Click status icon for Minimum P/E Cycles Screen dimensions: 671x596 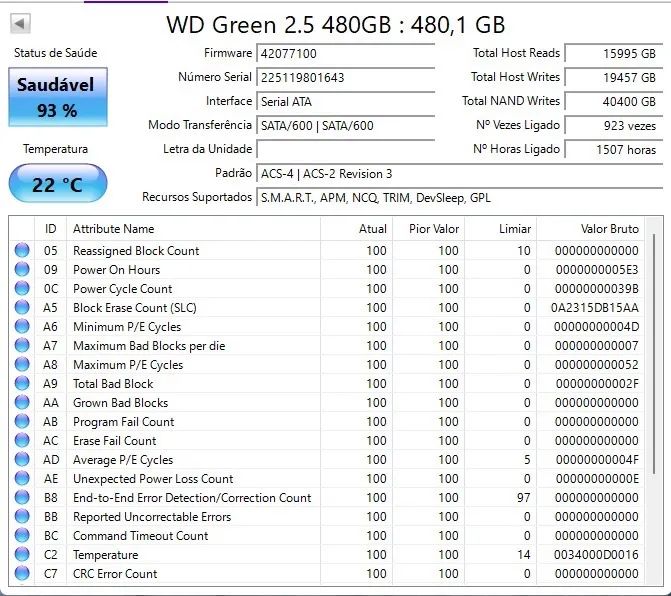tap(22, 326)
